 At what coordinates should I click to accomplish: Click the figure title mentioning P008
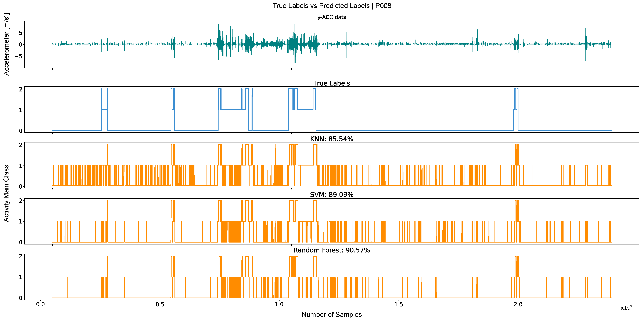[332, 6]
